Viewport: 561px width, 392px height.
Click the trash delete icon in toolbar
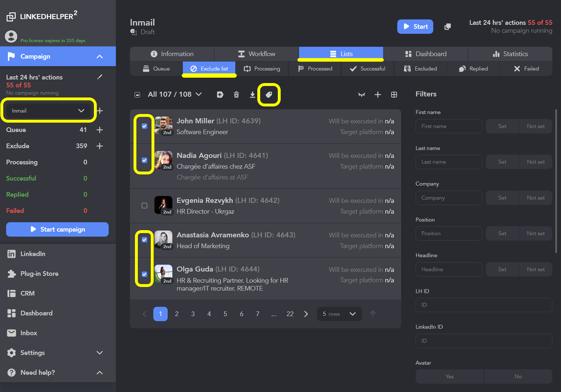click(x=236, y=95)
